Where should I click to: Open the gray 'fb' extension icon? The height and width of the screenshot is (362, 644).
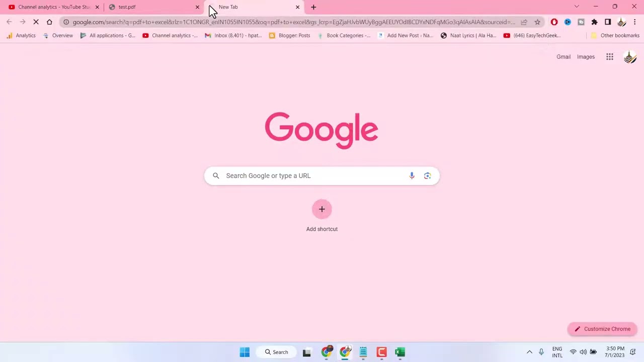click(581, 22)
